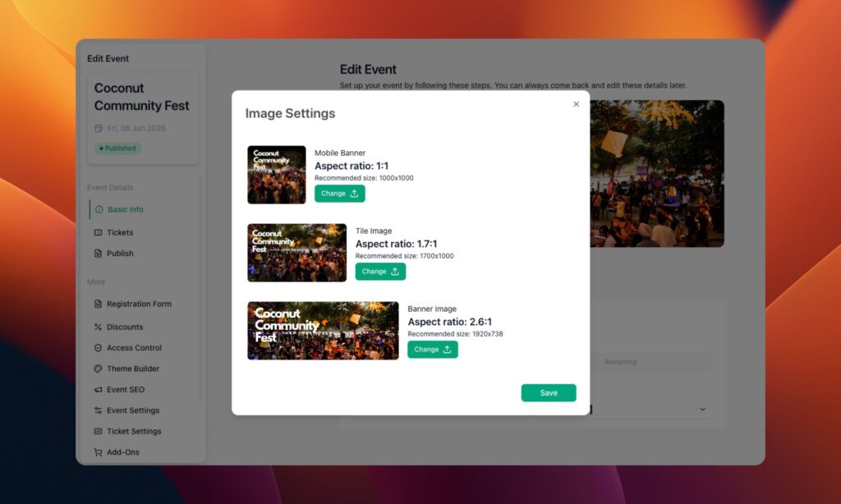
Task: Click the 'More' section label in sidebar
Action: point(96,282)
